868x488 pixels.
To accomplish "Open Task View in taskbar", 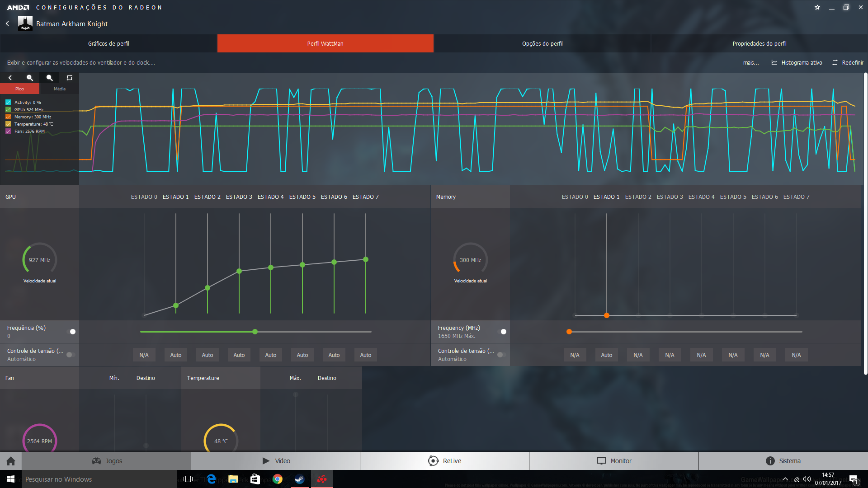I will coord(189,479).
